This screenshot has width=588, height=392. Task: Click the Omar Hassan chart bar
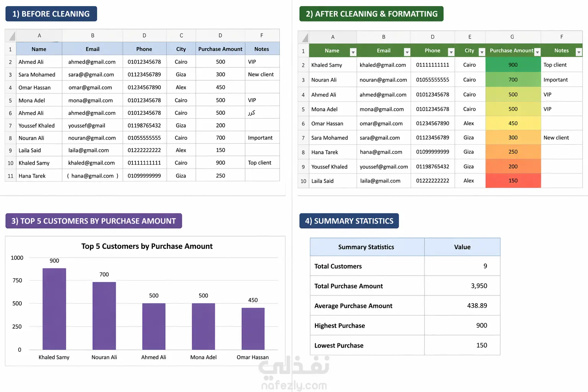[x=253, y=329]
